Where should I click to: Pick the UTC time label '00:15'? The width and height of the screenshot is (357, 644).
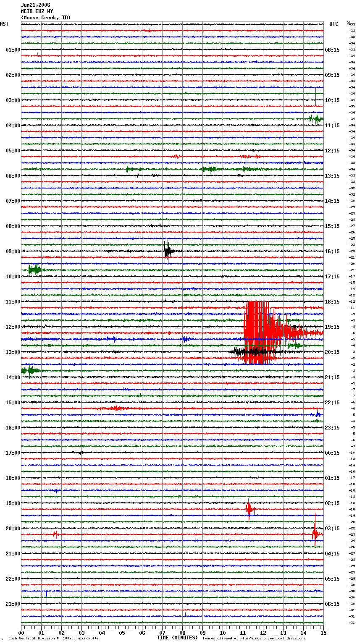[332, 453]
